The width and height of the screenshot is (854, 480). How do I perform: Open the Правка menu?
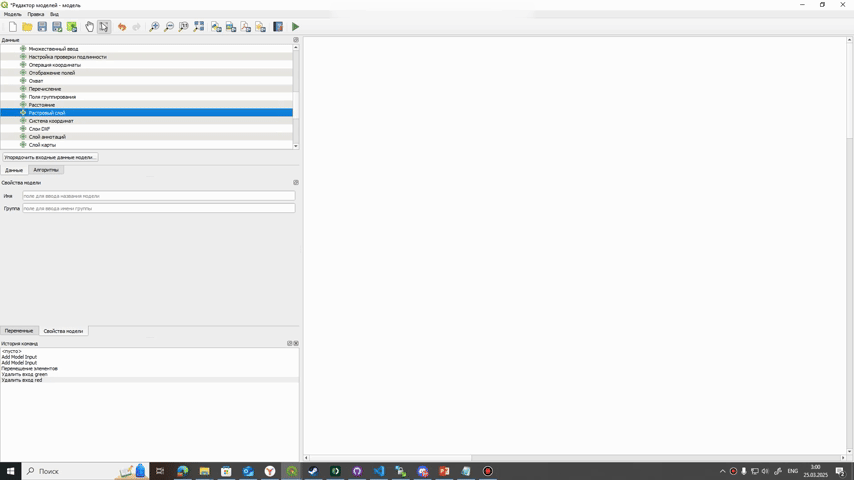click(x=36, y=14)
